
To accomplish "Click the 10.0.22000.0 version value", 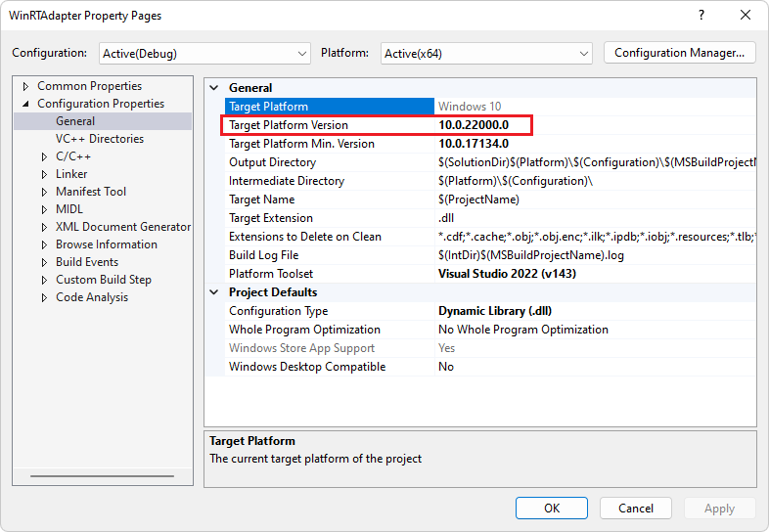I will click(474, 125).
